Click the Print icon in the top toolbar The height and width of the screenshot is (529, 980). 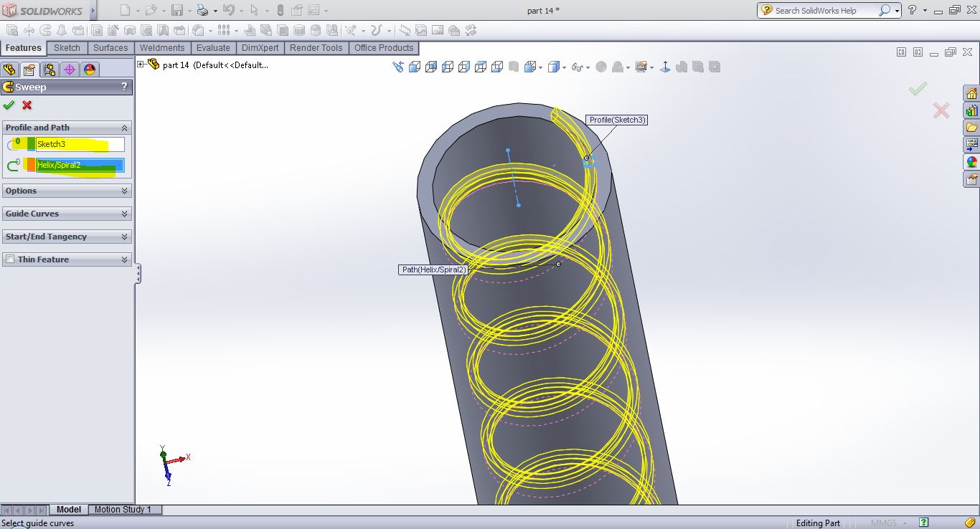(202, 10)
